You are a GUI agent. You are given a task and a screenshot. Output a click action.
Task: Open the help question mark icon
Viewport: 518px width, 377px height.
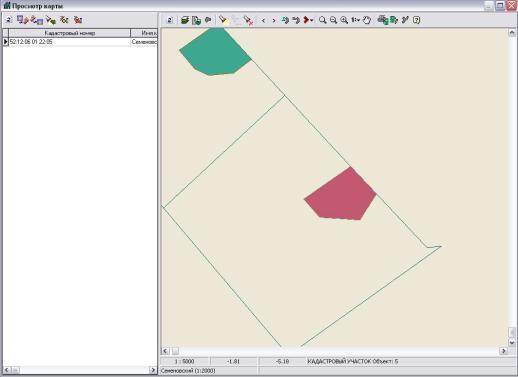(416, 20)
